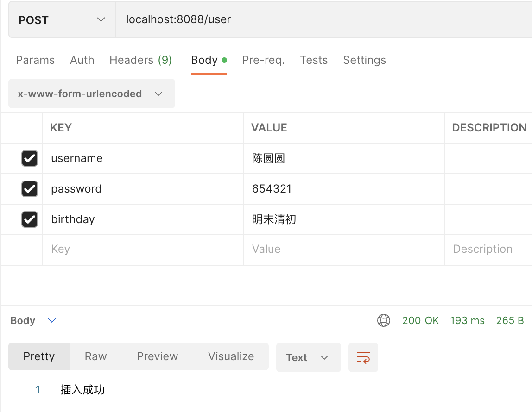Switch to Preview response view
The image size is (532, 412).
[x=157, y=356]
